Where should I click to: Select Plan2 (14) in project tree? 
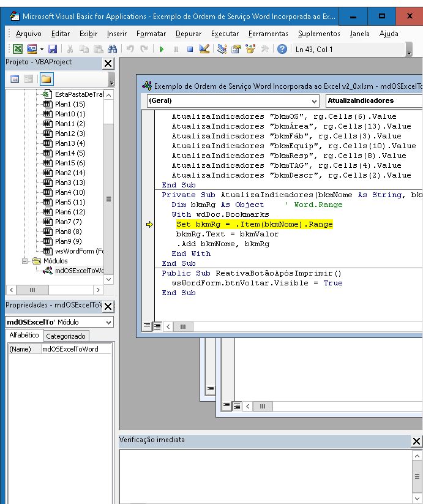point(70,173)
